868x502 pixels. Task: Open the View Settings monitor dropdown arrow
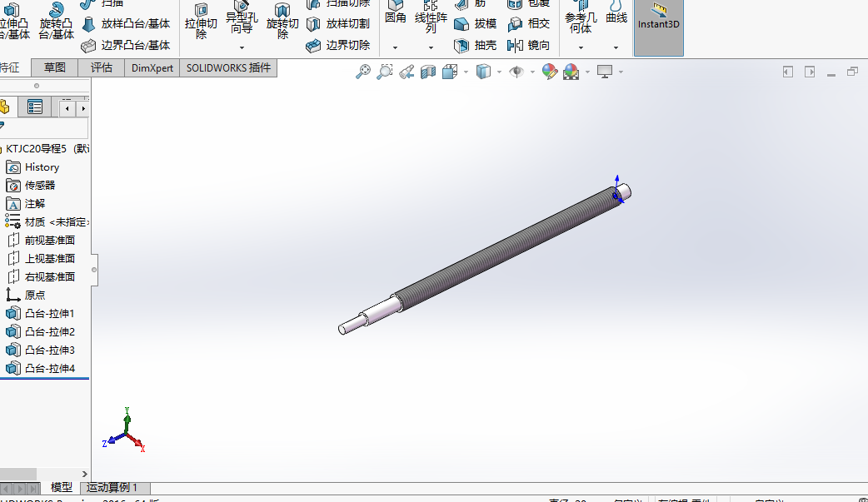[x=621, y=72]
